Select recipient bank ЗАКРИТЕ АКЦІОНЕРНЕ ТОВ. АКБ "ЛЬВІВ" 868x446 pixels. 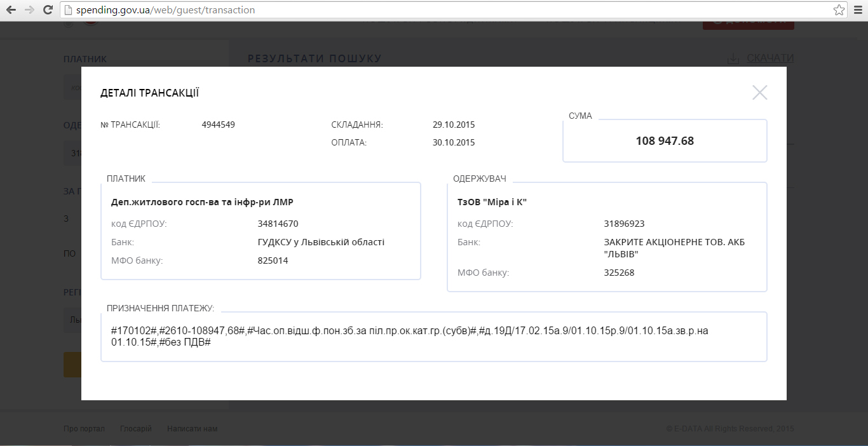[674, 248]
